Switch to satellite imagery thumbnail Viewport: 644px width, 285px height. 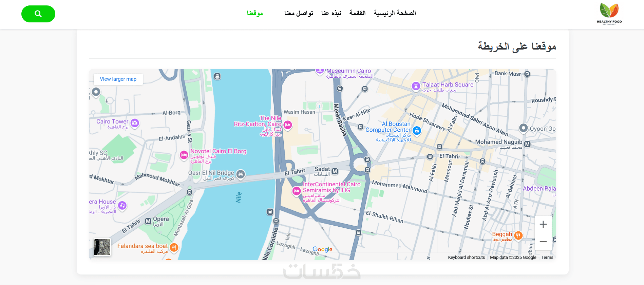(102, 247)
